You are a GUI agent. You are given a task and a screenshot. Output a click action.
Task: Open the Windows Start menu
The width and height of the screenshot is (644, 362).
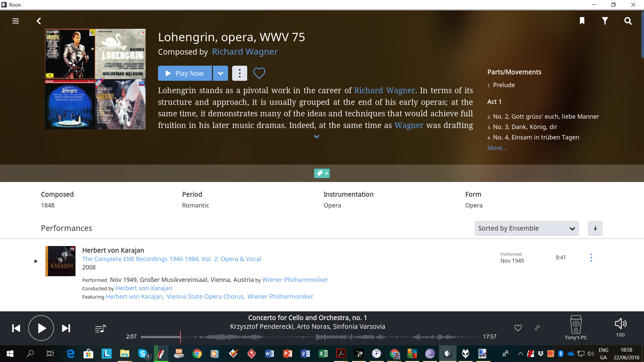(x=10, y=354)
